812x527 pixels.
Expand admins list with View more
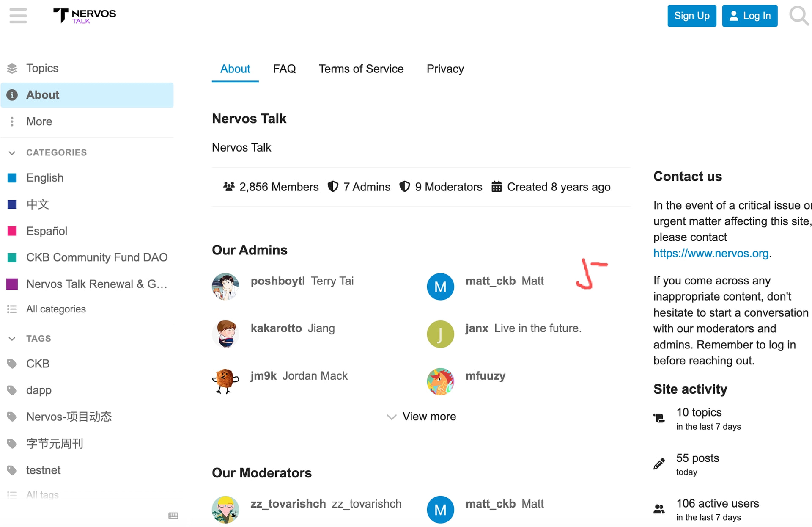[x=421, y=417]
